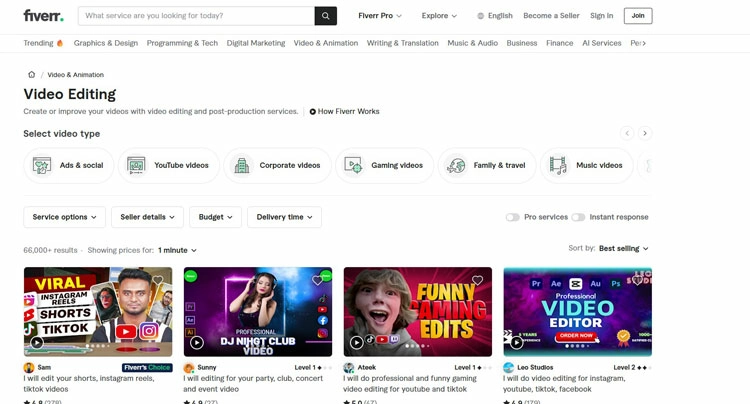The image size is (750, 404).
Task: Open the AI Services category
Action: pos(602,43)
